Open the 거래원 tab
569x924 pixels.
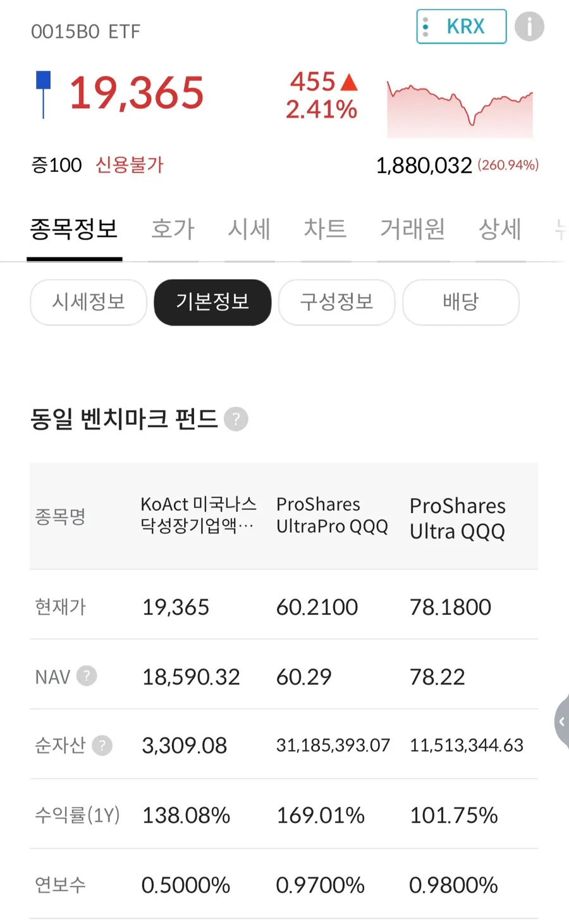413,229
